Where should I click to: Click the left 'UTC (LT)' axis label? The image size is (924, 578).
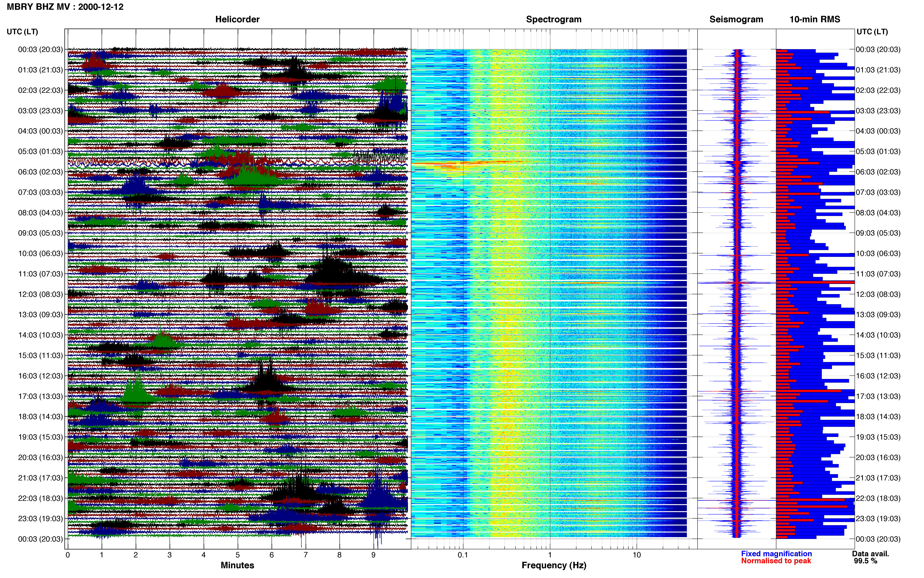pos(22,32)
